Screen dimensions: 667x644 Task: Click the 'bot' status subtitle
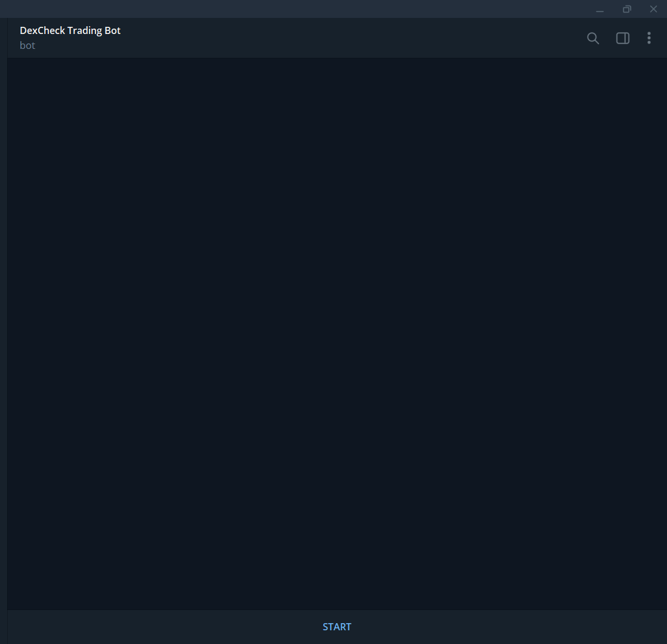click(27, 45)
